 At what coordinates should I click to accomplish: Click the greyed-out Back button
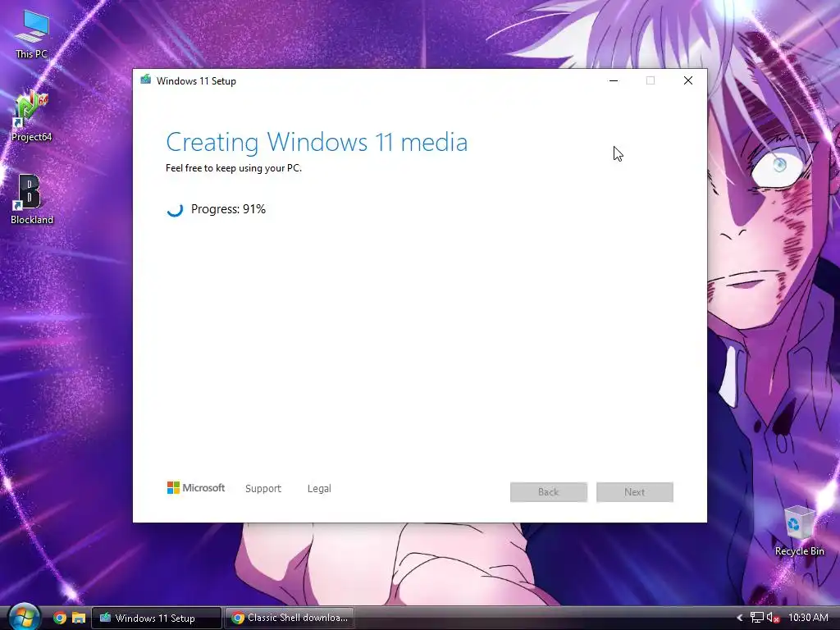click(x=549, y=492)
